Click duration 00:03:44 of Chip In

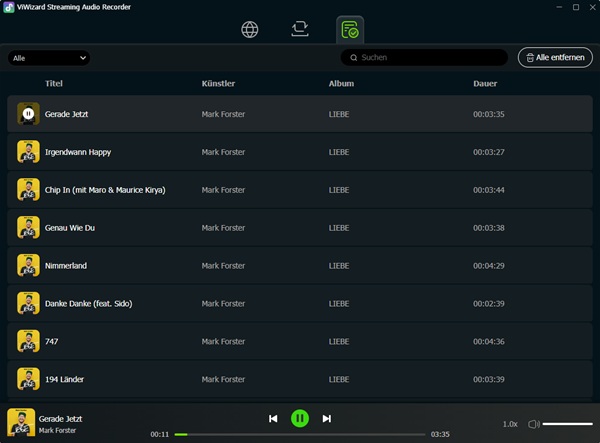(489, 190)
